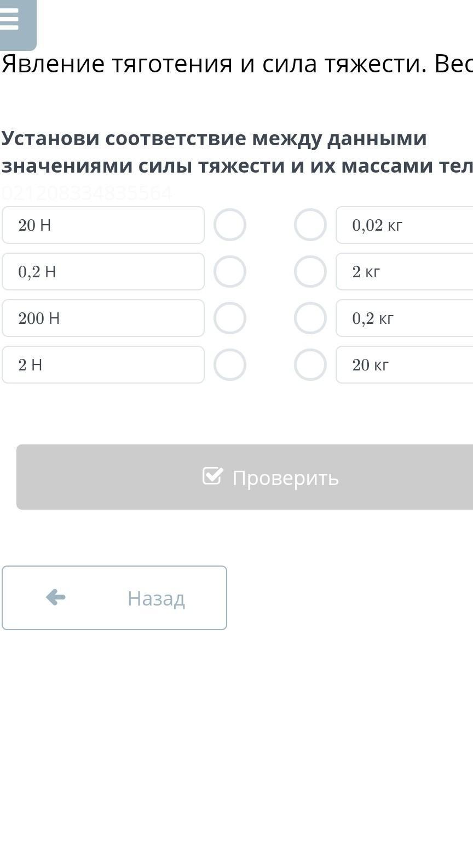Go back with the Назад button

click(x=114, y=598)
